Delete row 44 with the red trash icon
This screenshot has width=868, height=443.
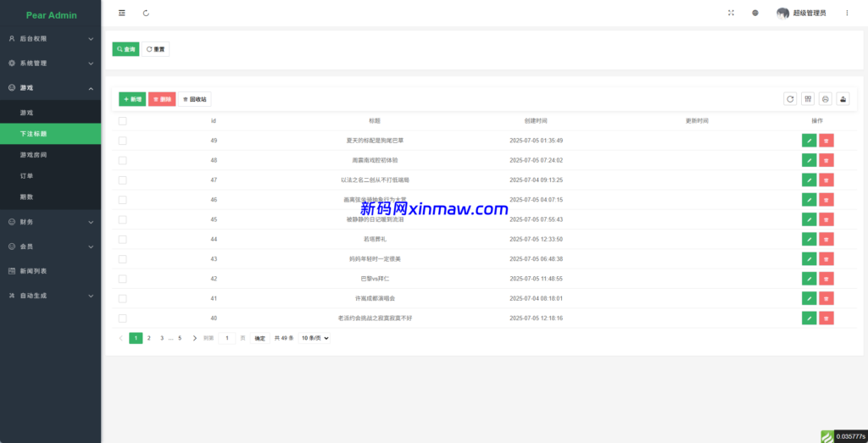point(826,240)
